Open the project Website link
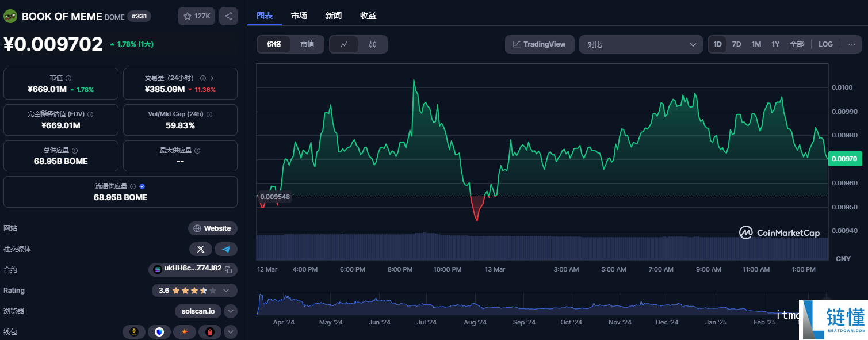The height and width of the screenshot is (340, 868). pos(213,228)
